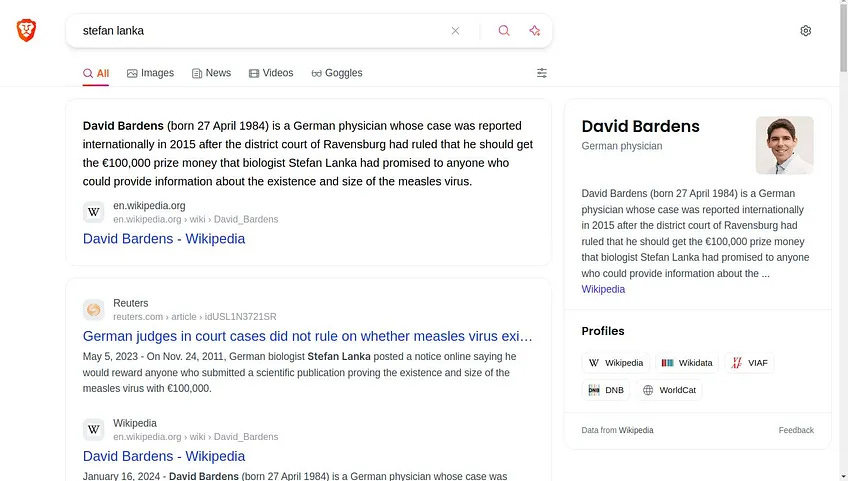Switch to Videos tab

point(271,73)
